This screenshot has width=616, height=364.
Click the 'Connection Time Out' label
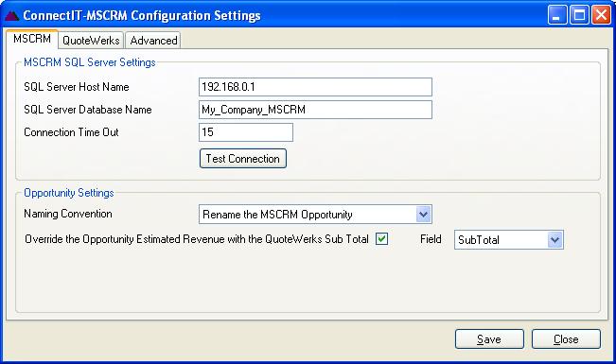71,132
